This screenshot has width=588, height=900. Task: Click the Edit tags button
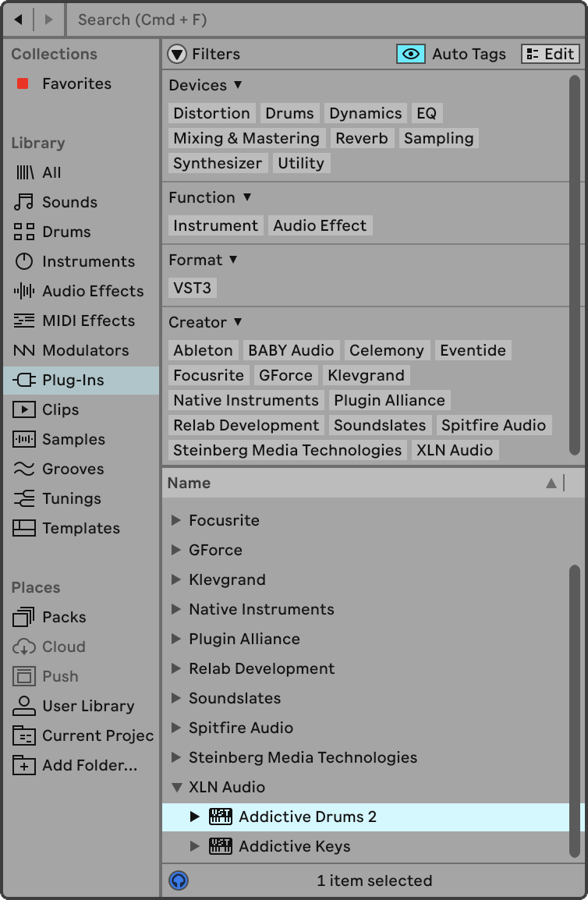551,54
